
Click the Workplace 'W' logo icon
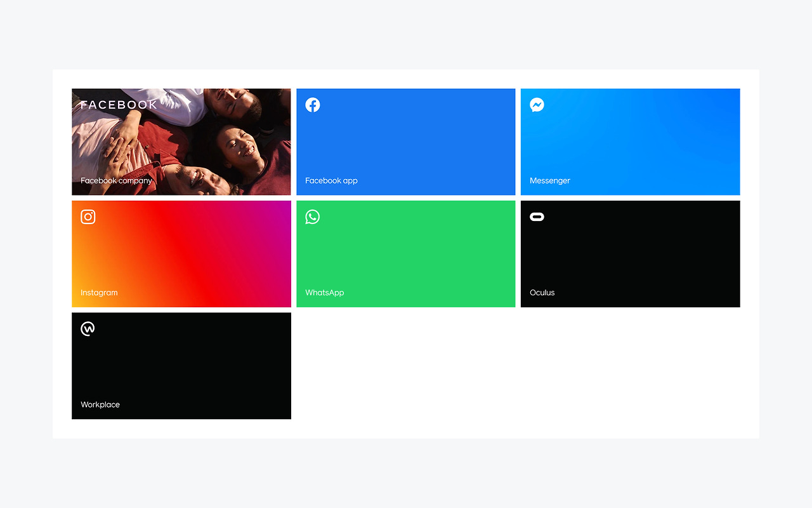(88, 328)
